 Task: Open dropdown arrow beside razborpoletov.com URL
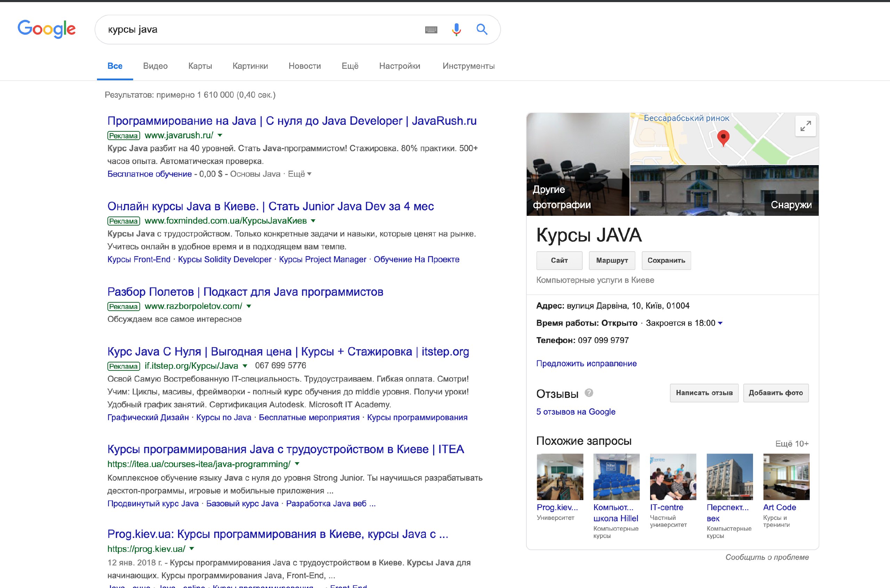tap(249, 307)
